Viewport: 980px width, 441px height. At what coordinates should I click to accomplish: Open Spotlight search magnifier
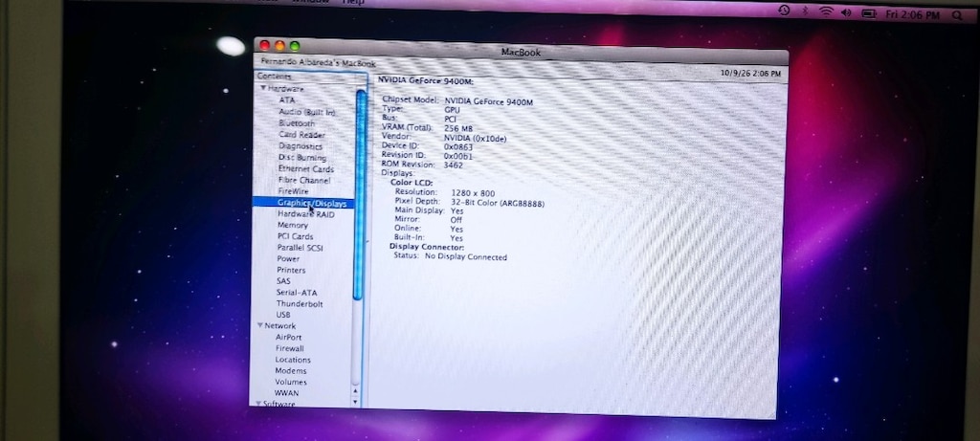(x=957, y=15)
